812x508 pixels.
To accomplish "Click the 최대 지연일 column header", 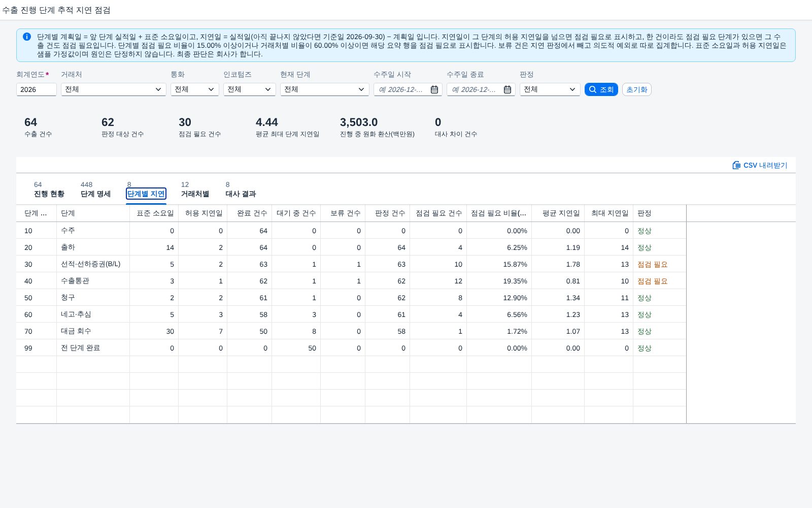I will click(x=609, y=213).
